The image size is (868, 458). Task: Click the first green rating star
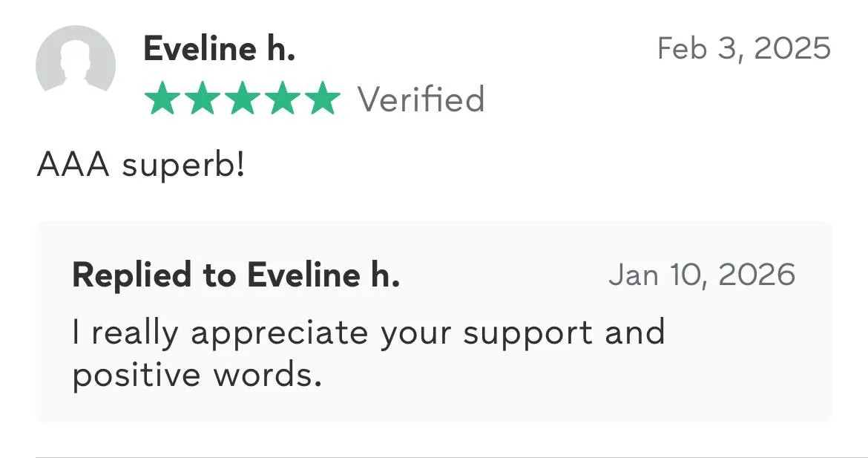(x=161, y=99)
